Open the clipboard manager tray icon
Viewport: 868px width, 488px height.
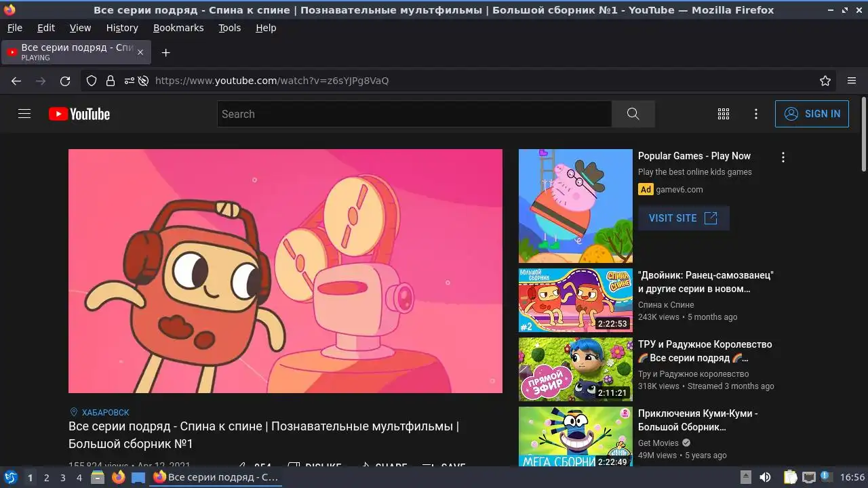pos(791,477)
